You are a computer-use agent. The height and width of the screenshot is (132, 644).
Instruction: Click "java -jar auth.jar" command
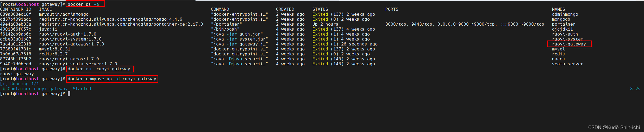(x=237, y=34)
